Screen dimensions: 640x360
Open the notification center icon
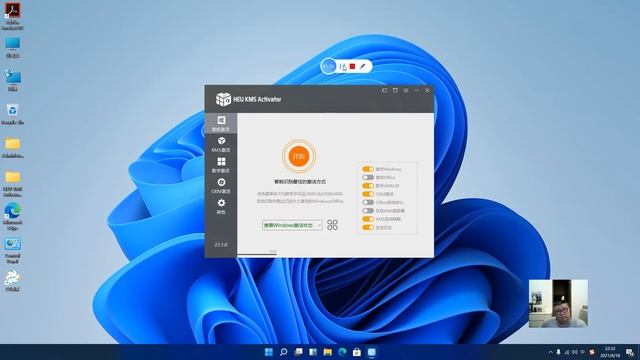(x=630, y=352)
